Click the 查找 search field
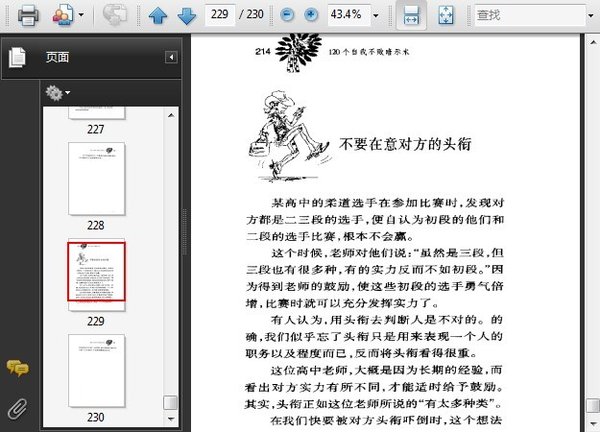 point(530,15)
